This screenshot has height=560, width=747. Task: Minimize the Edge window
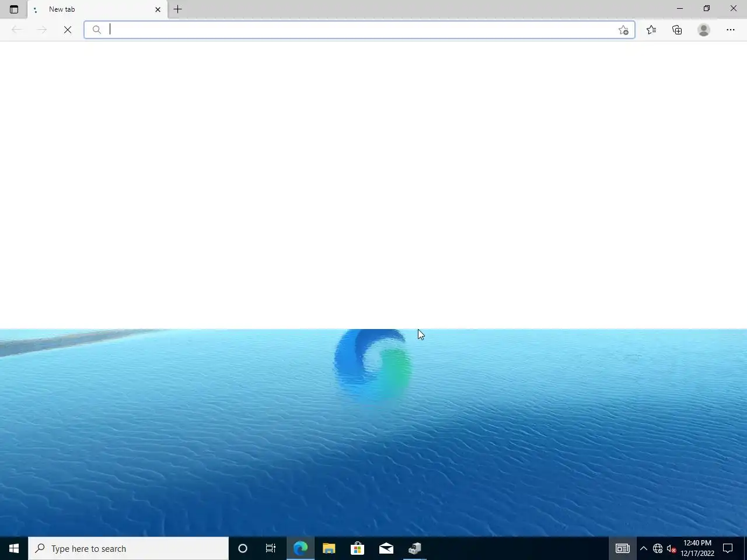680,9
